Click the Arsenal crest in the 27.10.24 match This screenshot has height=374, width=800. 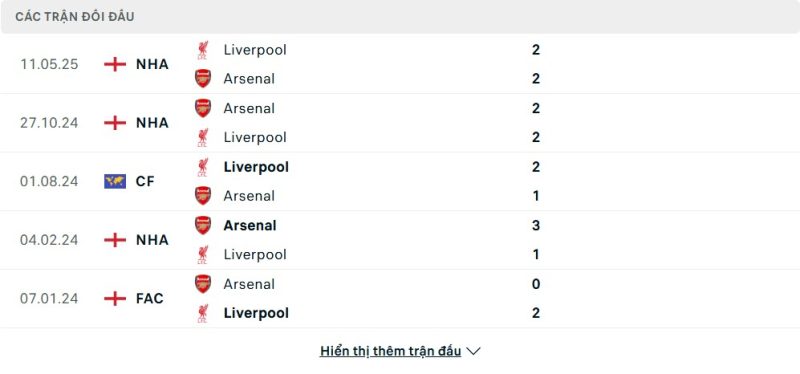pyautogui.click(x=203, y=108)
